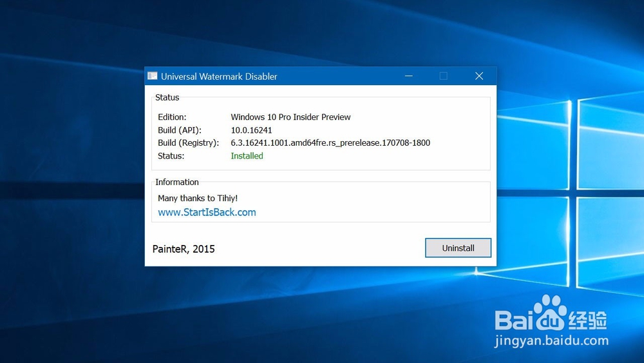Click the 'Information' group heading
Screen dimensions: 644x363
(x=177, y=182)
